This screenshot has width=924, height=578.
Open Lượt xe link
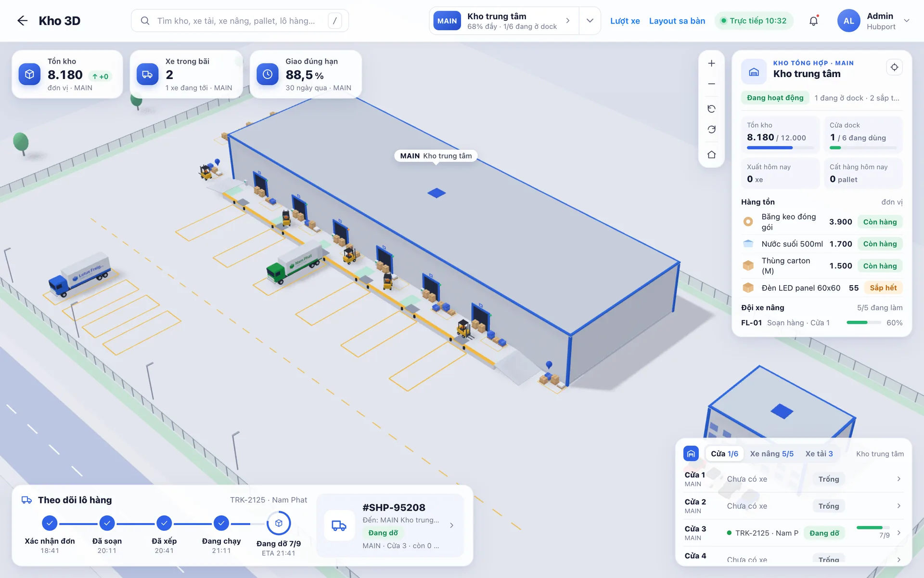625,21
